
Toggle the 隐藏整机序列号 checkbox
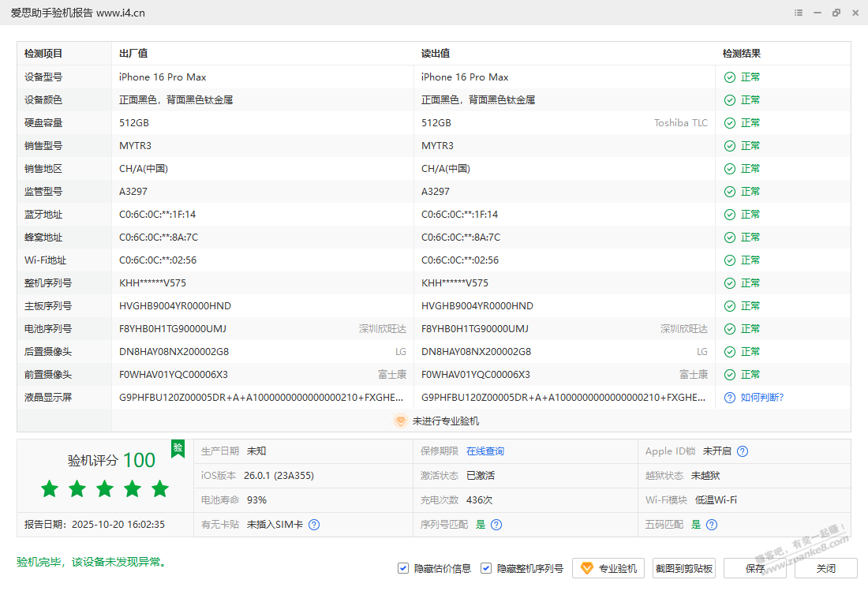pos(486,568)
